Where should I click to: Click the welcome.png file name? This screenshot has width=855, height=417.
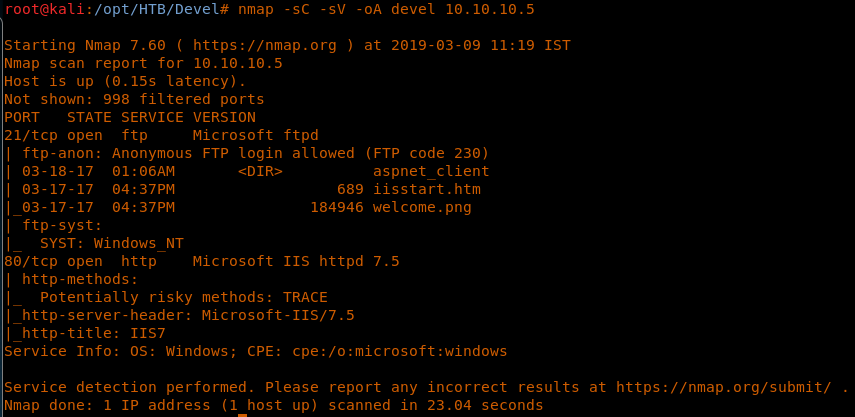421,207
